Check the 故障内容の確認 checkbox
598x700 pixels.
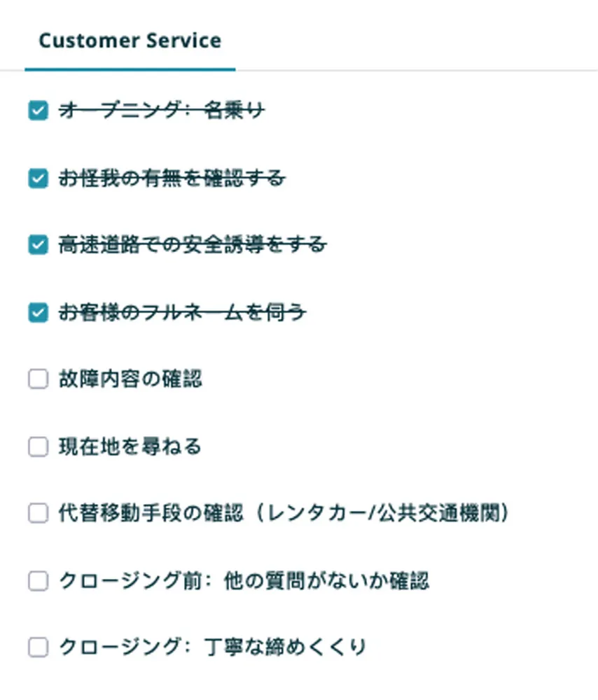tap(38, 379)
